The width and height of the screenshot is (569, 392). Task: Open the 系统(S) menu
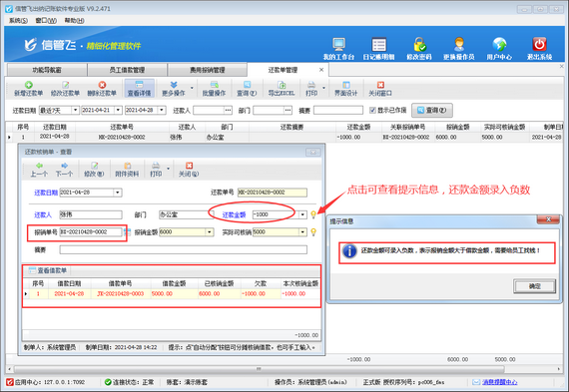(x=18, y=20)
